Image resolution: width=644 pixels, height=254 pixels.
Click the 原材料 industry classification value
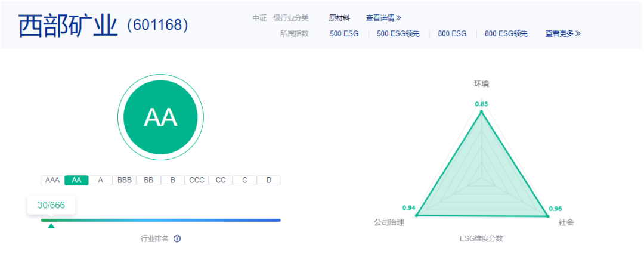(x=339, y=18)
